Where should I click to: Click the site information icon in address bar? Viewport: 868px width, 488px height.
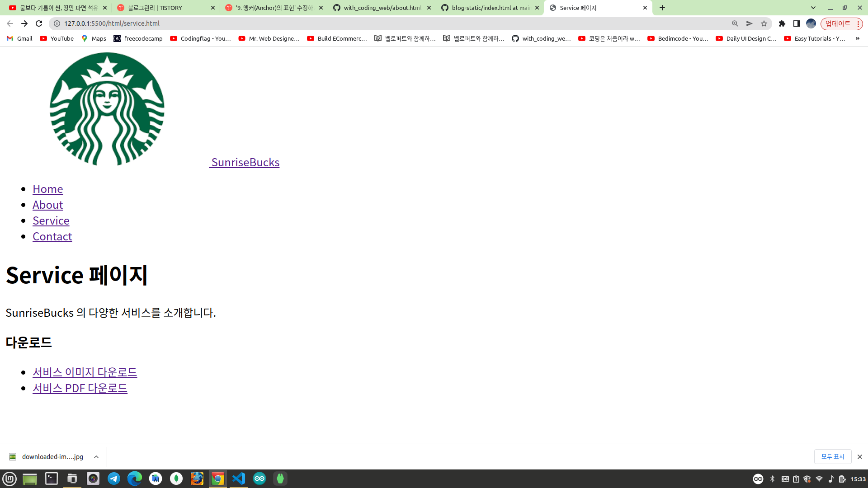(57, 23)
